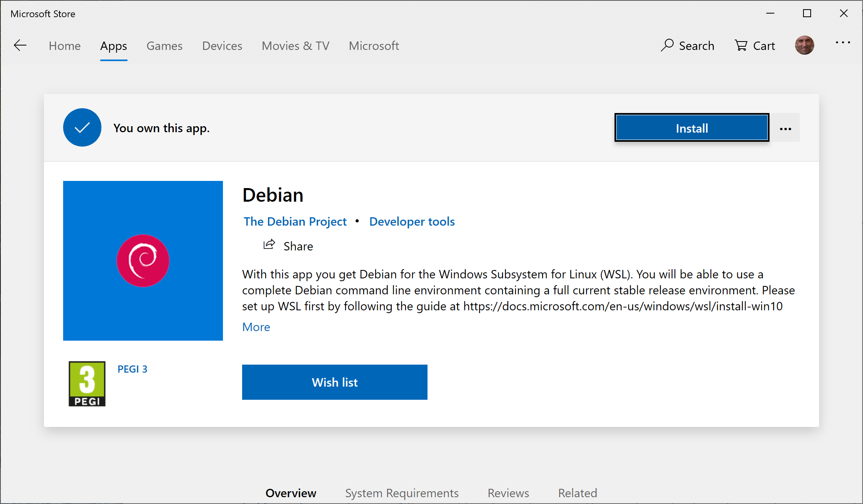Click the Install button for Debian
This screenshot has width=863, height=504.
coord(691,128)
